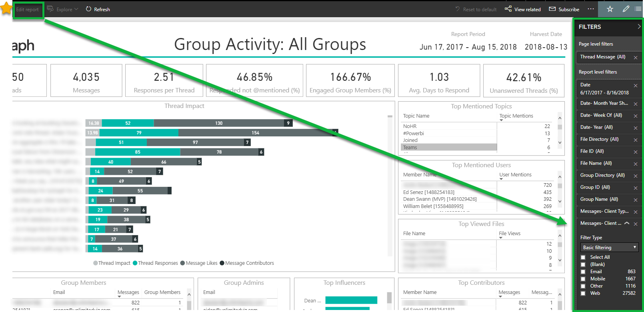Open the Explore dropdown menu
644x312 pixels.
(64, 9)
